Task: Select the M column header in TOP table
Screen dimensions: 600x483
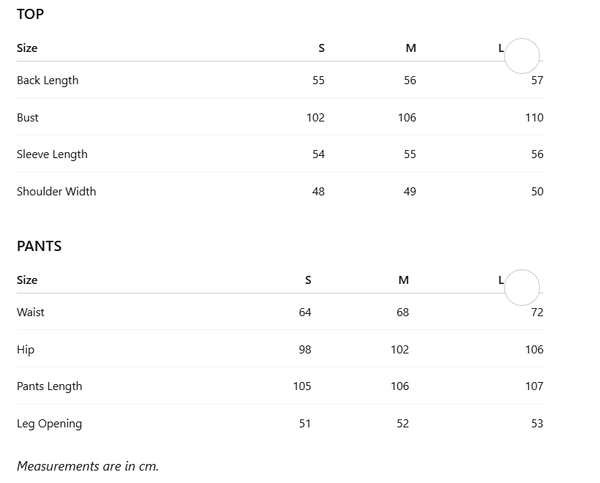Action: (x=411, y=48)
